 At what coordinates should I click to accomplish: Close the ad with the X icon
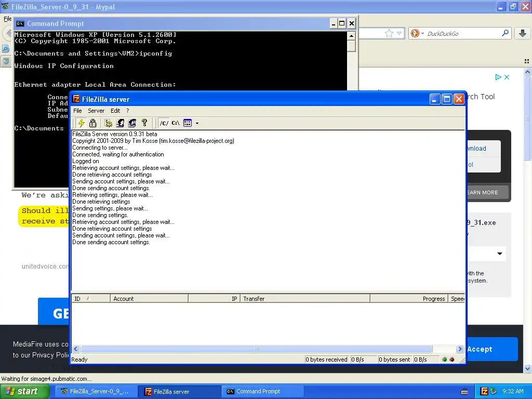[507, 77]
